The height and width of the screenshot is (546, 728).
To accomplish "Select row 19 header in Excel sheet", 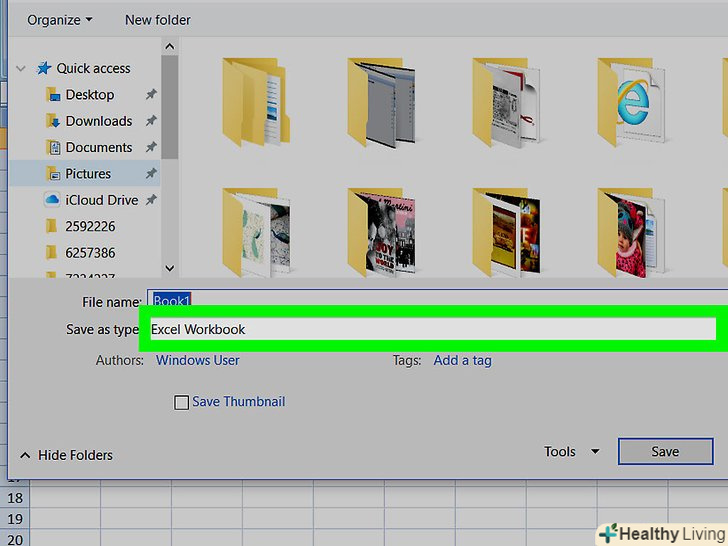I will point(15,519).
